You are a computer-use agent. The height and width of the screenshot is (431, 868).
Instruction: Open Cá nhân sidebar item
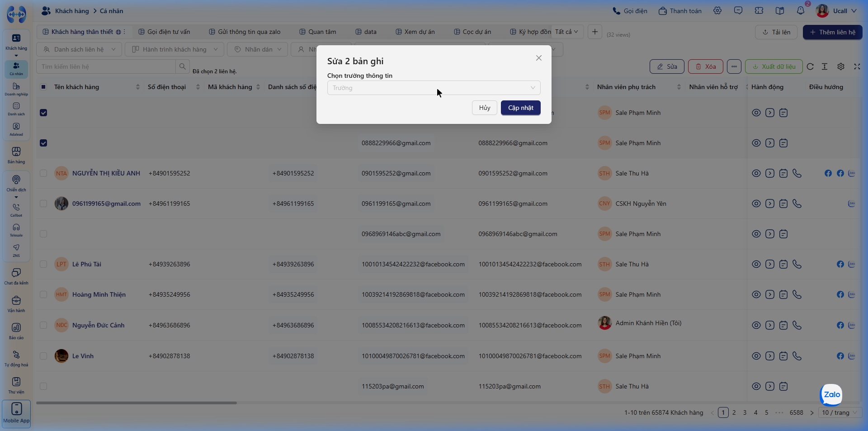16,69
